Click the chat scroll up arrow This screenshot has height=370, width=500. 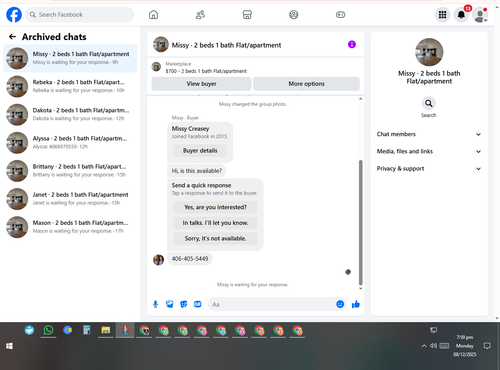pos(360,99)
